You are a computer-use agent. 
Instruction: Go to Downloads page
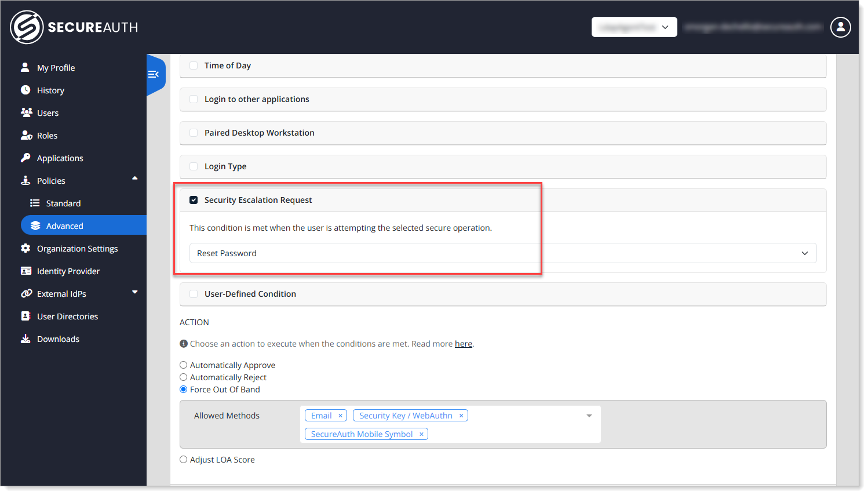pyautogui.click(x=58, y=339)
